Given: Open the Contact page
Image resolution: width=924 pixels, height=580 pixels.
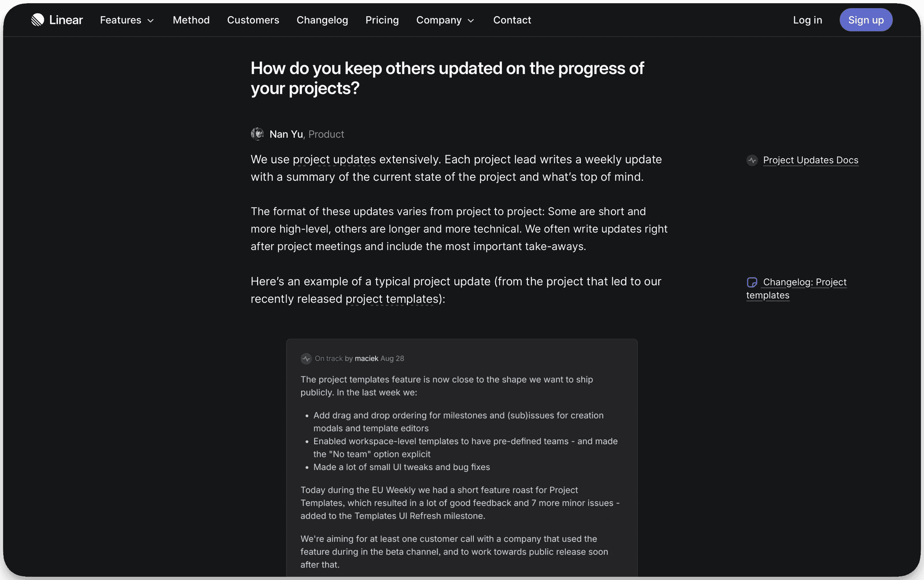Looking at the screenshot, I should tap(512, 20).
